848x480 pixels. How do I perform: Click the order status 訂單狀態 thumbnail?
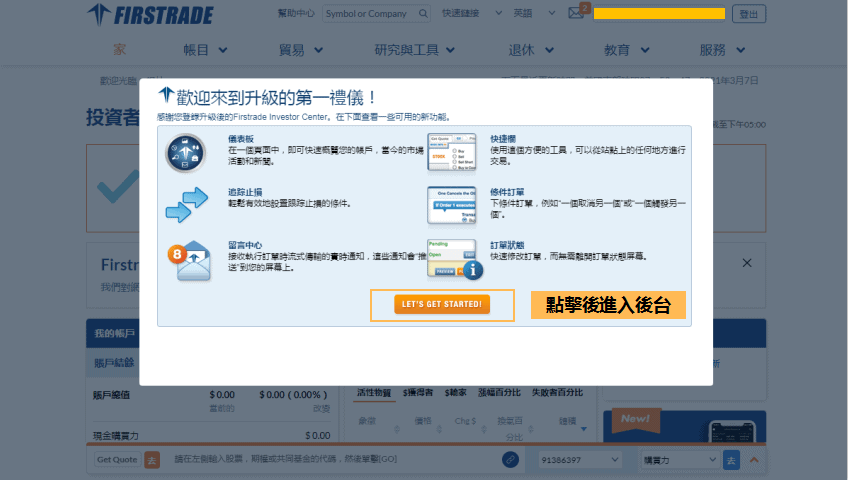pyautogui.click(x=453, y=259)
